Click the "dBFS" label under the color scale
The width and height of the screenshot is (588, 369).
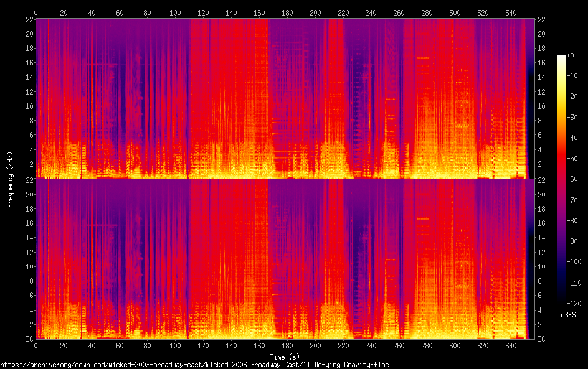568,315
